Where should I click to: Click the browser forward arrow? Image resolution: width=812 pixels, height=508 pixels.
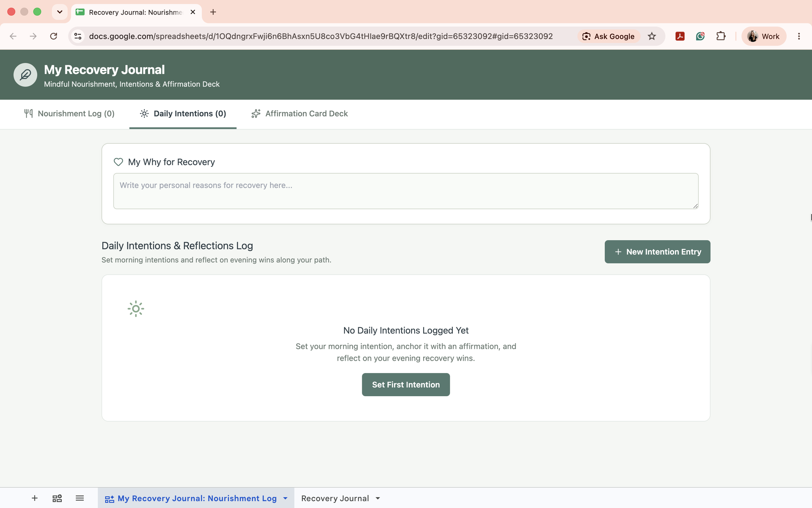[x=33, y=36]
